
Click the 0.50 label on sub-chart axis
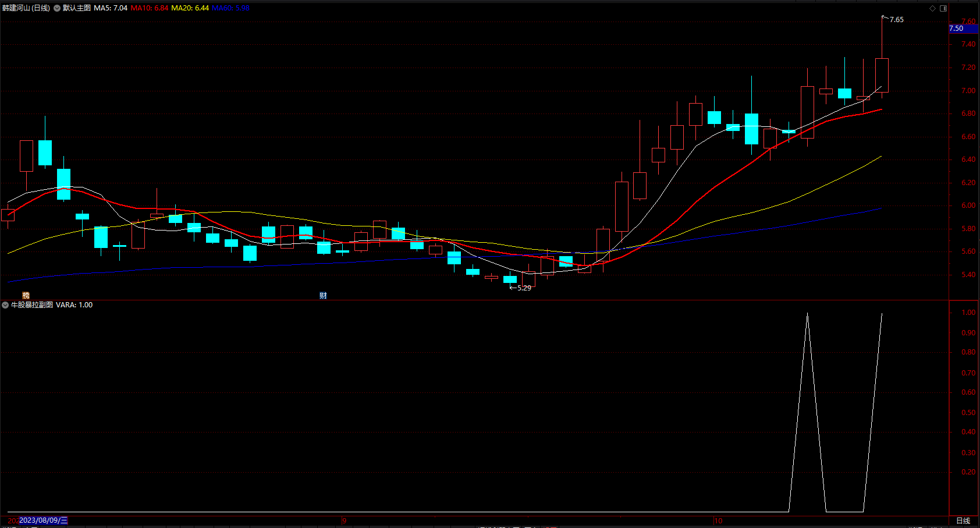tap(968, 413)
